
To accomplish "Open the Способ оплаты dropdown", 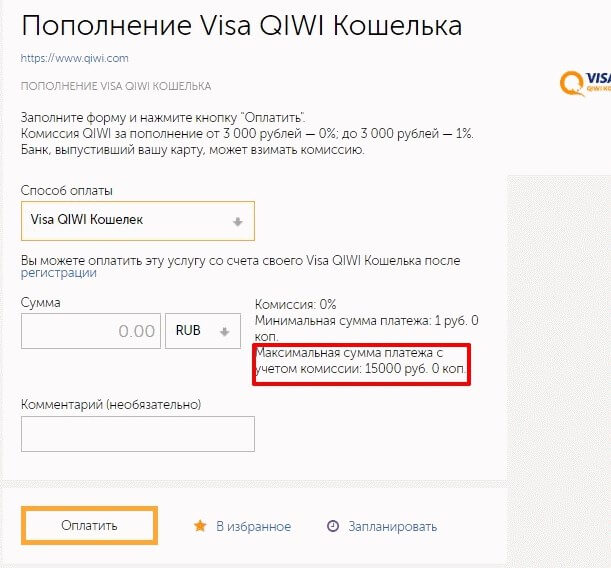I will coord(138,221).
